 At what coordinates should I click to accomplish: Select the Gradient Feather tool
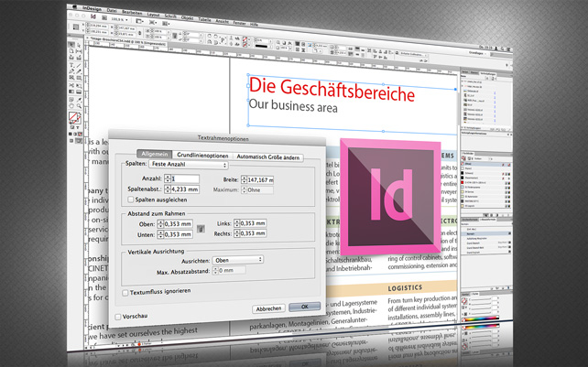tap(79, 92)
